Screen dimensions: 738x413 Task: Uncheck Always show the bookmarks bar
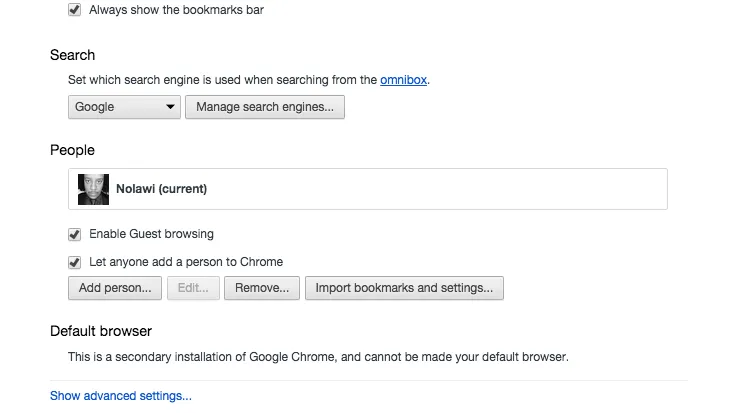click(74, 10)
